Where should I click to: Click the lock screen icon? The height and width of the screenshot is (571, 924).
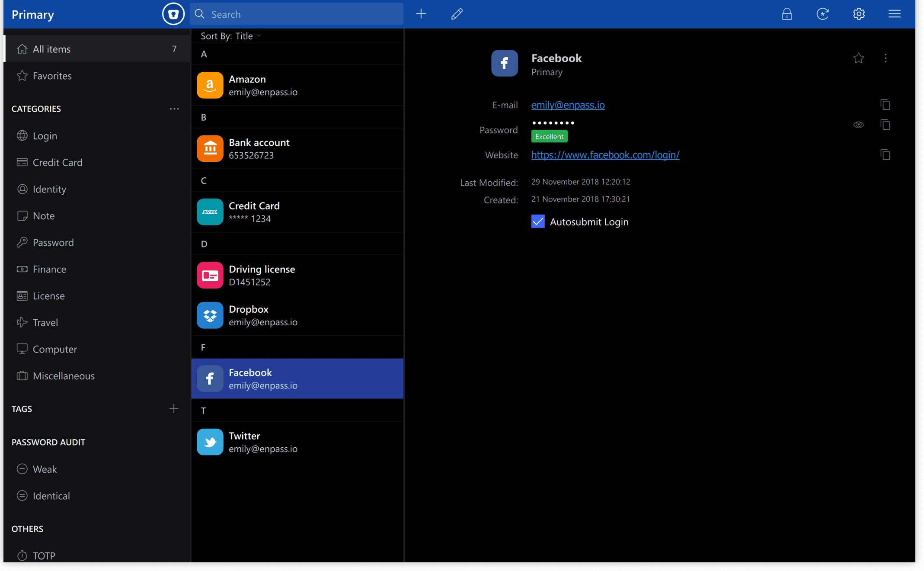787,14
